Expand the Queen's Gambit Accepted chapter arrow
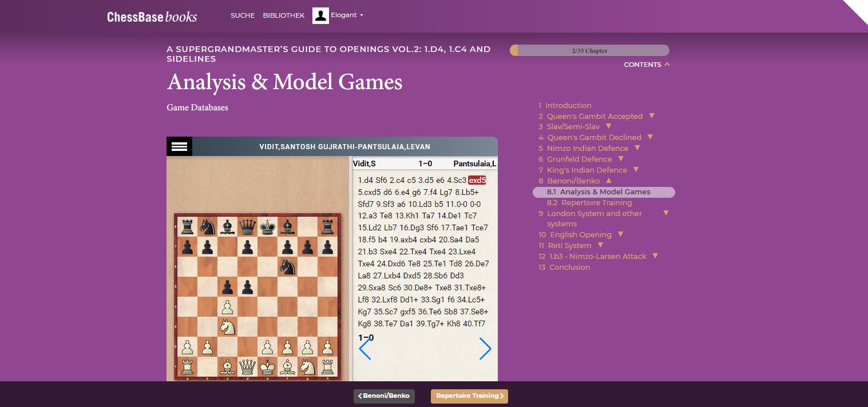This screenshot has height=407, width=868. [x=651, y=116]
